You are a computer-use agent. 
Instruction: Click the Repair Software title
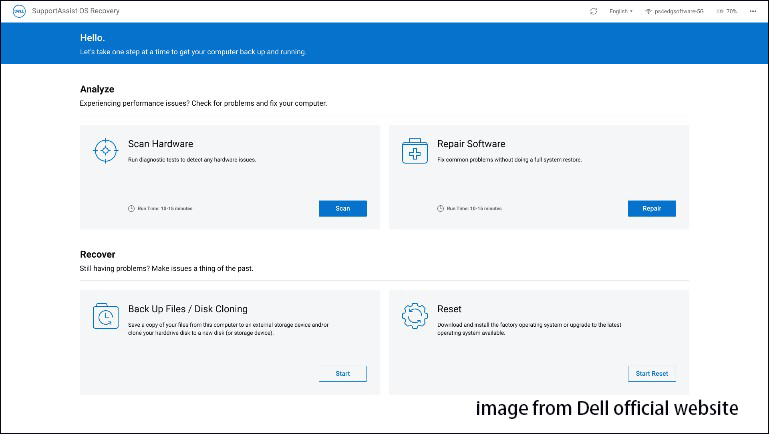point(471,144)
